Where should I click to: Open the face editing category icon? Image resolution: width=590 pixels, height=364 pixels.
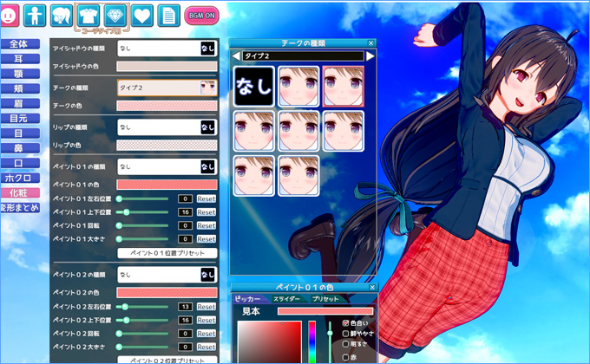[x=10, y=15]
